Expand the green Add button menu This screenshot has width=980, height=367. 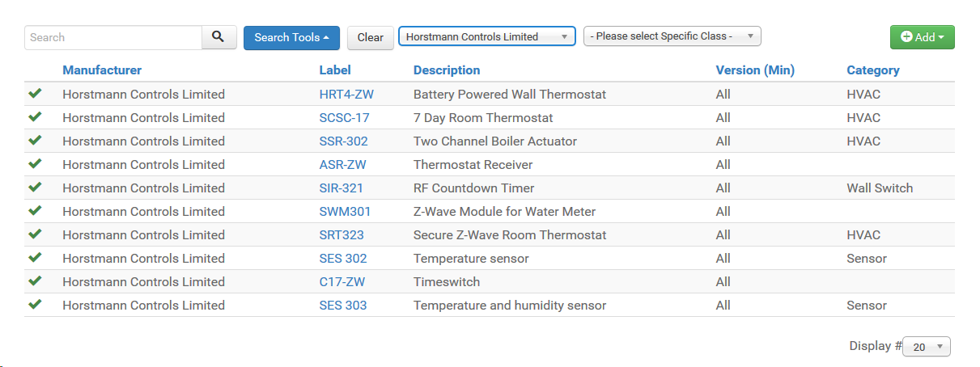[923, 37]
